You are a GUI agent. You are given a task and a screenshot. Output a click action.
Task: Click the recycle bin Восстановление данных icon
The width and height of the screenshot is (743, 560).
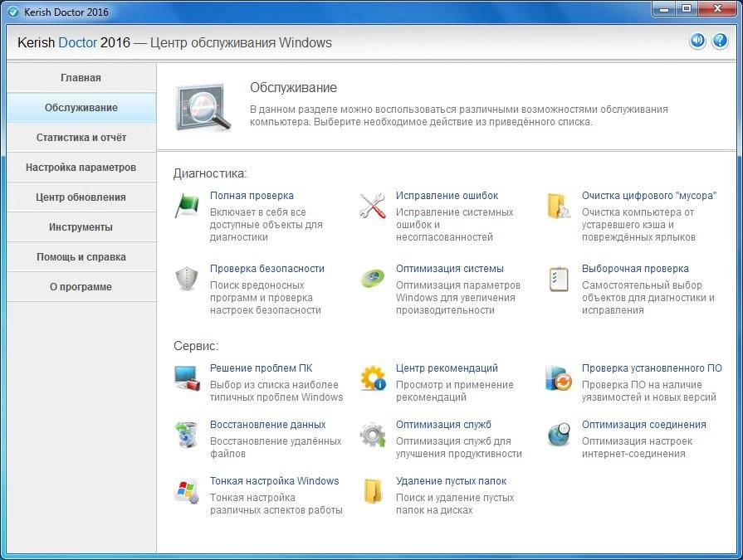tap(187, 435)
